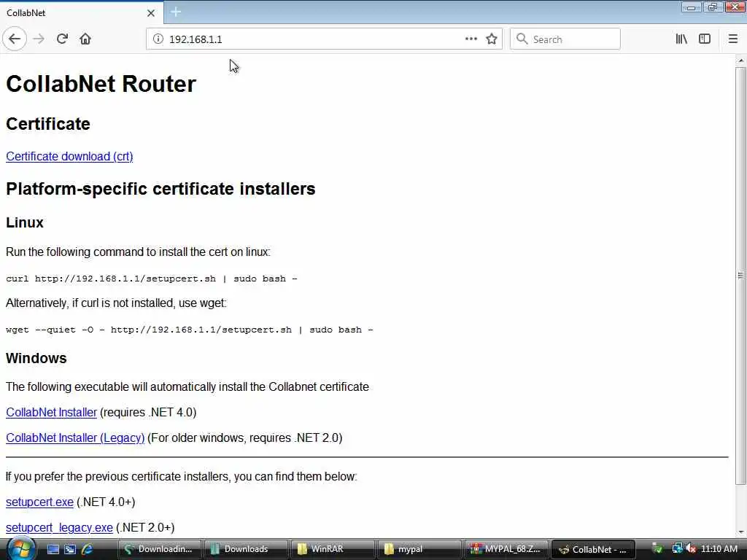Close the CollabNet tab

151,13
